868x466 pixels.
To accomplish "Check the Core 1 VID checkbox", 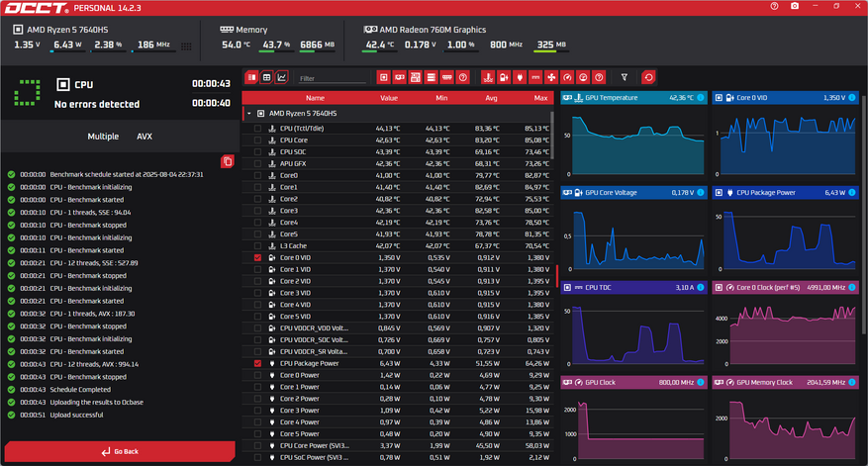I will (257, 269).
